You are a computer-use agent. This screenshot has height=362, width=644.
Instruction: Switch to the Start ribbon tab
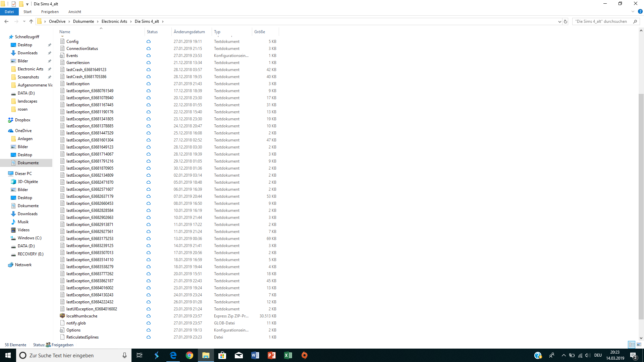pyautogui.click(x=28, y=12)
